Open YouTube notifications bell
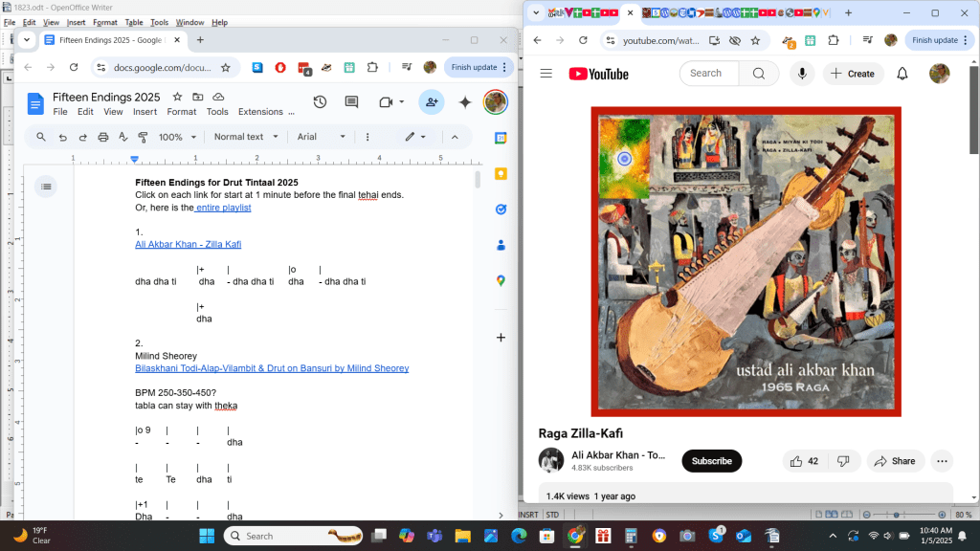The height and width of the screenshot is (551, 980). (x=902, y=74)
